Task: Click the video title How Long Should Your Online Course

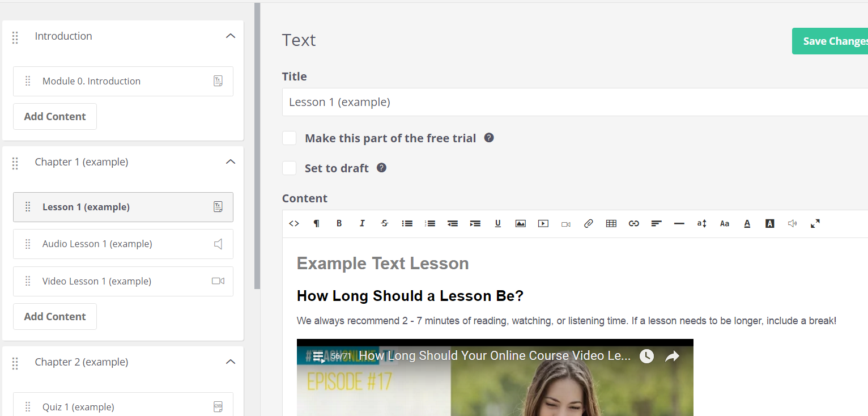Action: 495,356
